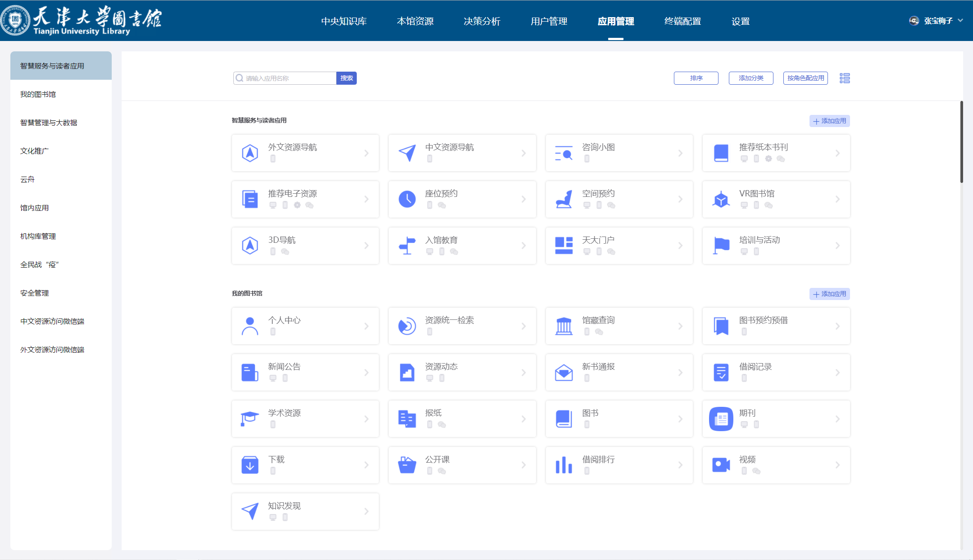Expand the 期刊 card chevron
973x560 pixels.
[x=837, y=419]
